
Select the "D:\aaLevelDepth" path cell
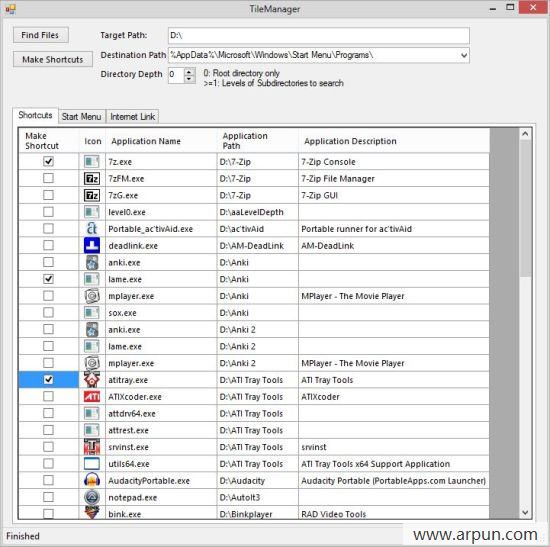[x=257, y=212]
